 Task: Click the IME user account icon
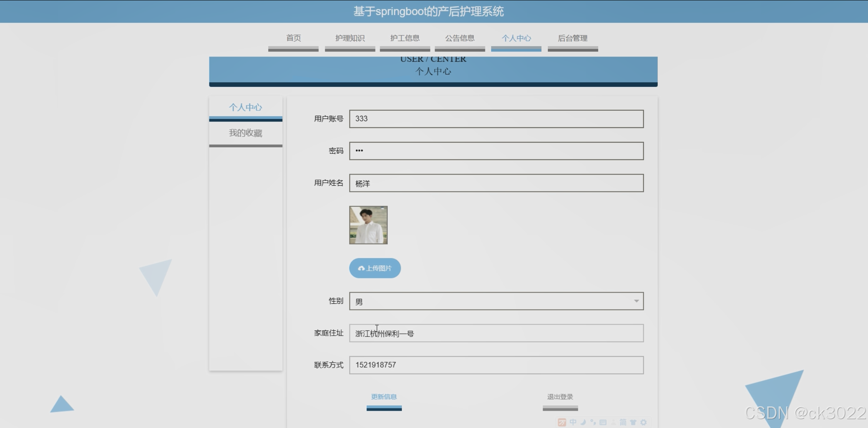coord(613,422)
